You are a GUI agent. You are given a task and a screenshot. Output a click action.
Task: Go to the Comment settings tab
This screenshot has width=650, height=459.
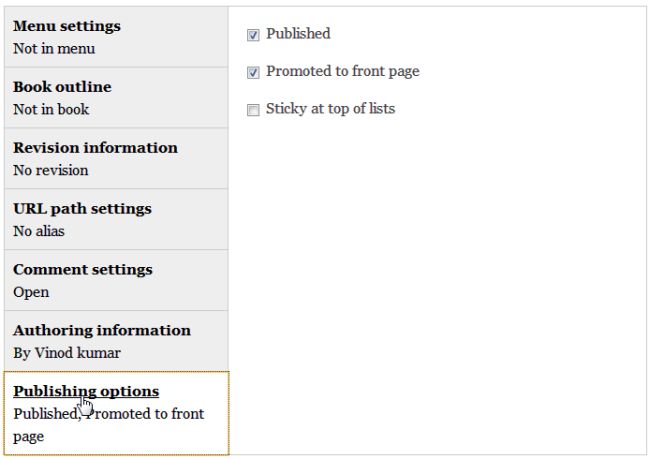(x=83, y=270)
